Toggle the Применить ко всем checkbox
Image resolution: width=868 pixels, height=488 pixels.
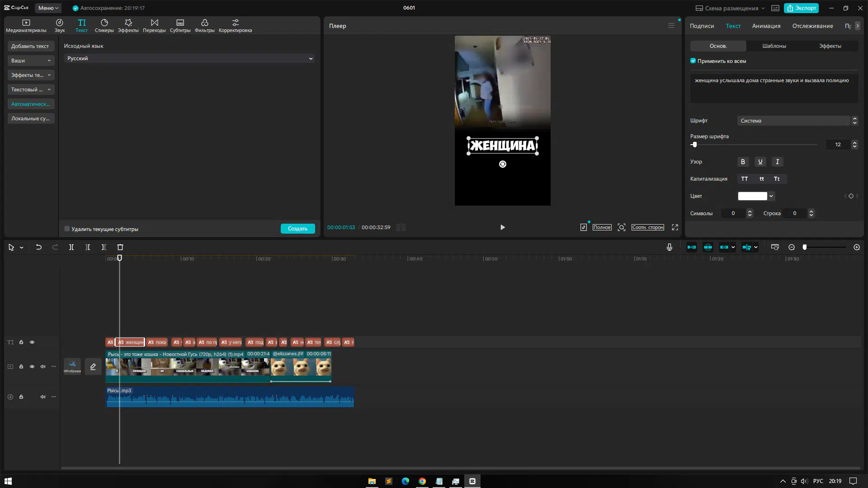click(x=693, y=61)
